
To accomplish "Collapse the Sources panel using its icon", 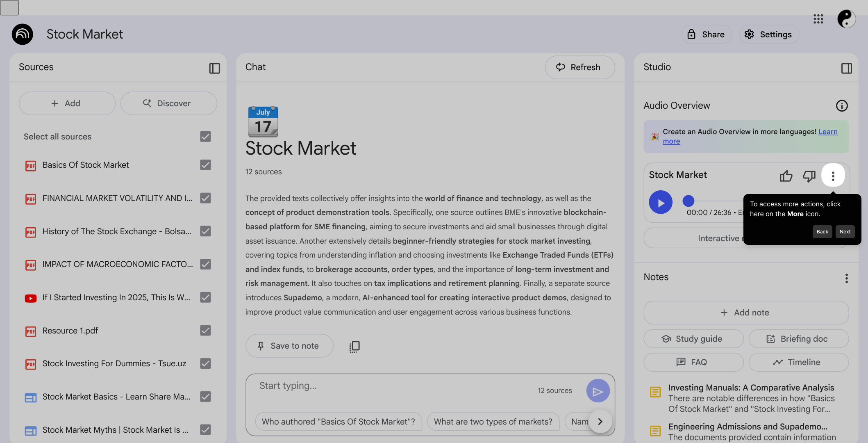I will [x=214, y=68].
